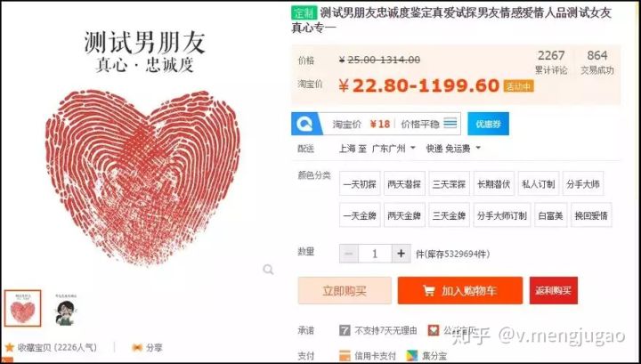Click the share icon beside 分享
Screen dimensions: 641x364
137,348
